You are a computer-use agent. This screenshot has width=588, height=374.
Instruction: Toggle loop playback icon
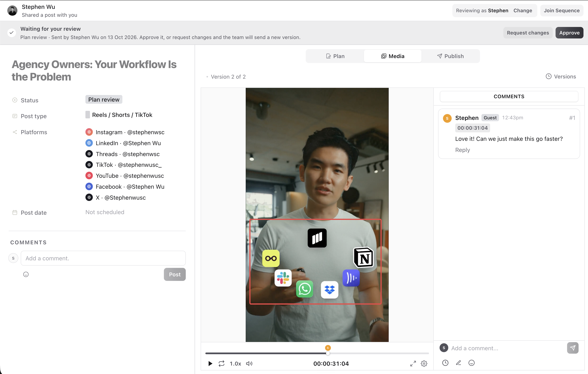pyautogui.click(x=221, y=363)
